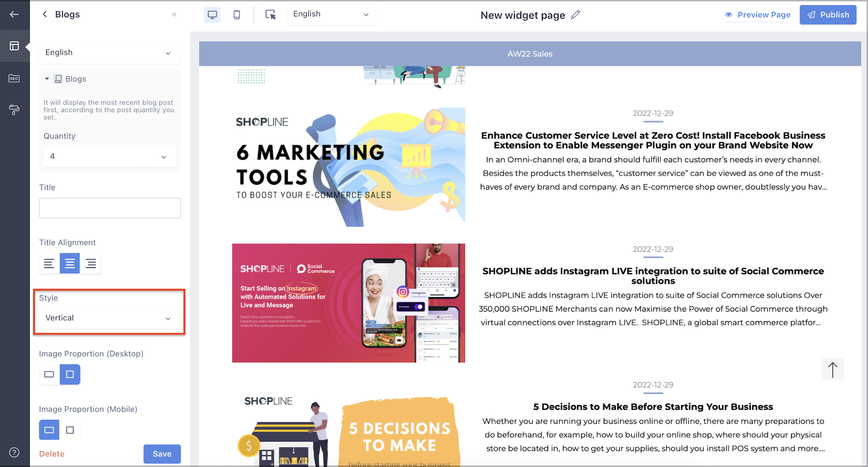Screen dimensions: 868x467
Task: Choose square image proportion for desktop
Action: [70, 374]
